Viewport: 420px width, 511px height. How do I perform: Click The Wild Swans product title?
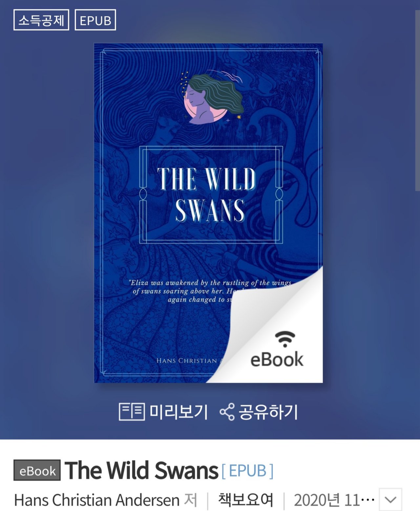tap(141, 470)
